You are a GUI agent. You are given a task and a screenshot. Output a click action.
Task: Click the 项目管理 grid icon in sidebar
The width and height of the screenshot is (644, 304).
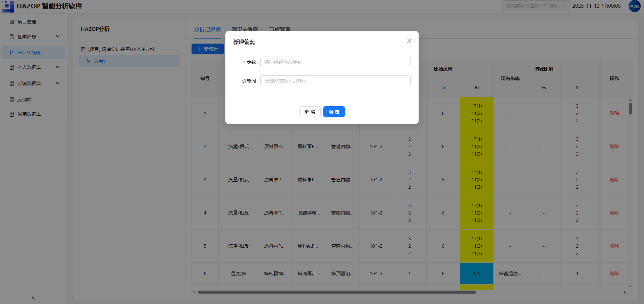[x=12, y=22]
